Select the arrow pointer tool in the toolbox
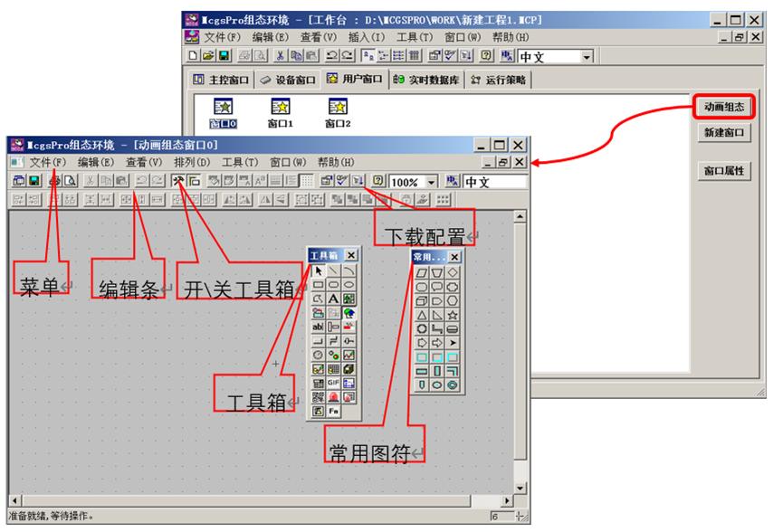 coord(318,271)
